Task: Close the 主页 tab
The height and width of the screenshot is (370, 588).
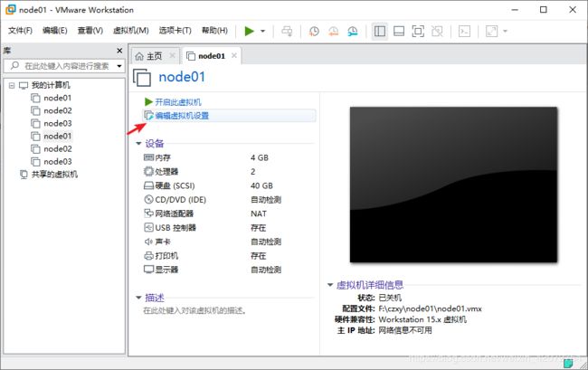Action: pos(172,55)
